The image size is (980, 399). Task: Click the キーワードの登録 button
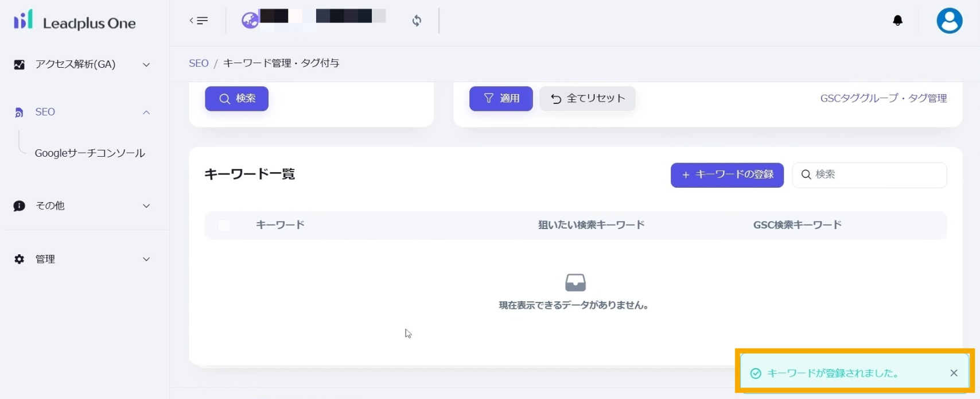727,175
